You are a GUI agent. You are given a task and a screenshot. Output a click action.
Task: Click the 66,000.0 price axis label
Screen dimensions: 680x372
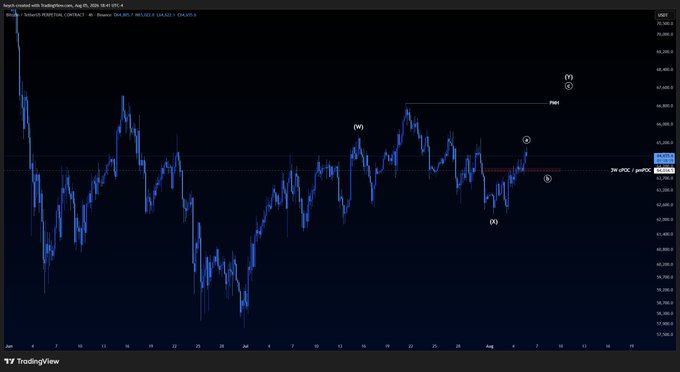point(664,124)
